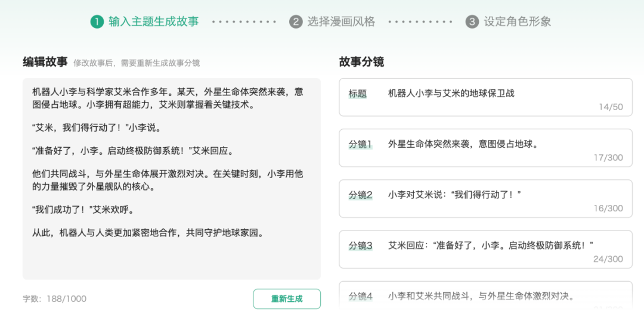The width and height of the screenshot is (644, 315).
Task: Edit the 标题 field text
Action: tap(451, 93)
